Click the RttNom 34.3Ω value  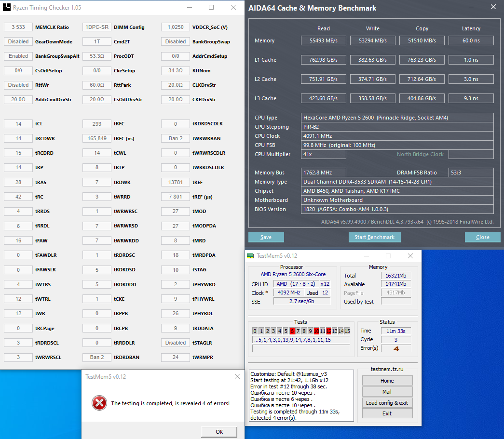[x=176, y=70]
